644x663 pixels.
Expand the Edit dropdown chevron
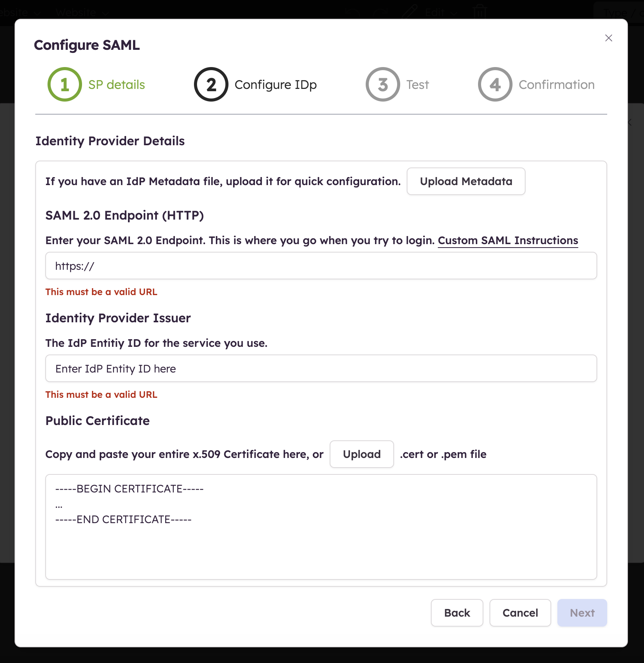click(454, 13)
